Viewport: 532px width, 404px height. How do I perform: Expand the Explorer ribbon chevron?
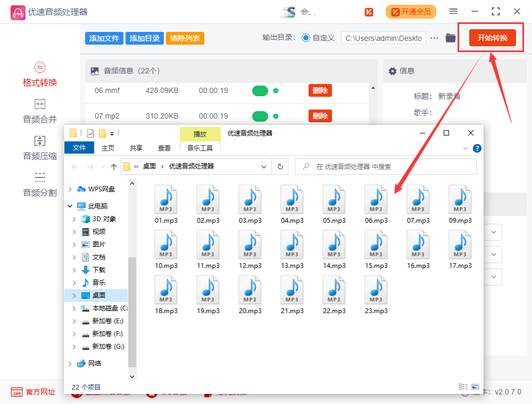465,148
